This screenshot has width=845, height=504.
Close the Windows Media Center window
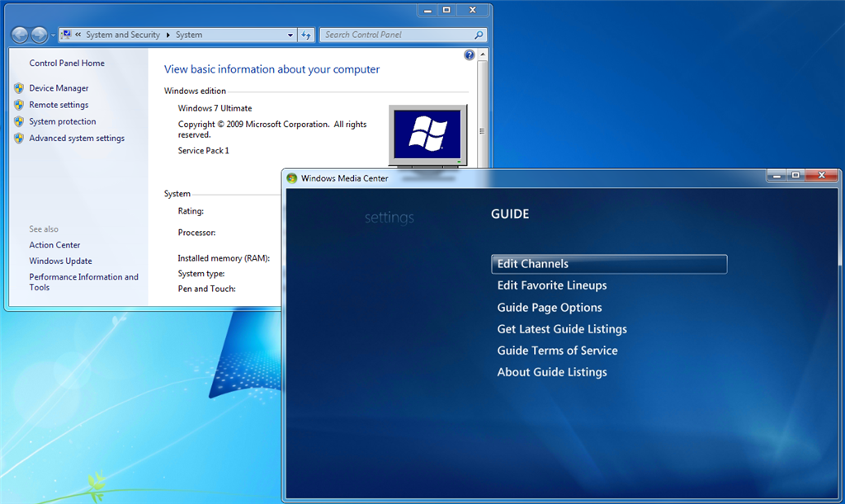click(821, 176)
